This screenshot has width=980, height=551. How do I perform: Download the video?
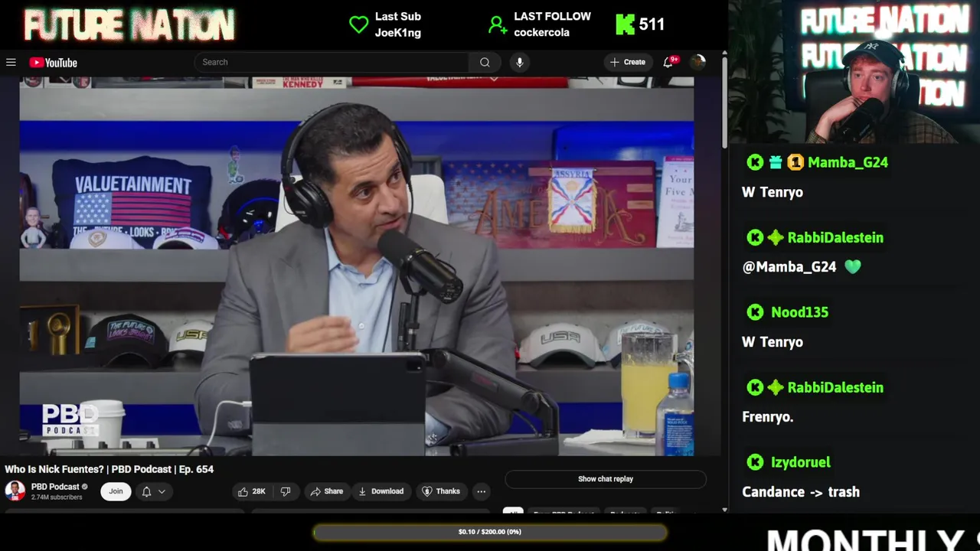coord(381,491)
